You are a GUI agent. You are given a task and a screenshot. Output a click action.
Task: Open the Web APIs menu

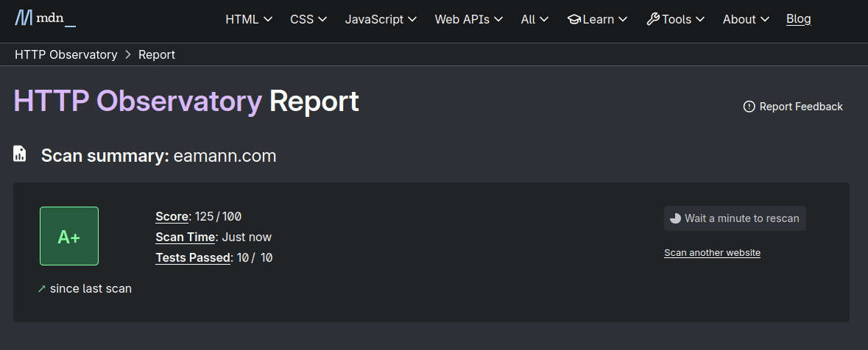coord(468,19)
